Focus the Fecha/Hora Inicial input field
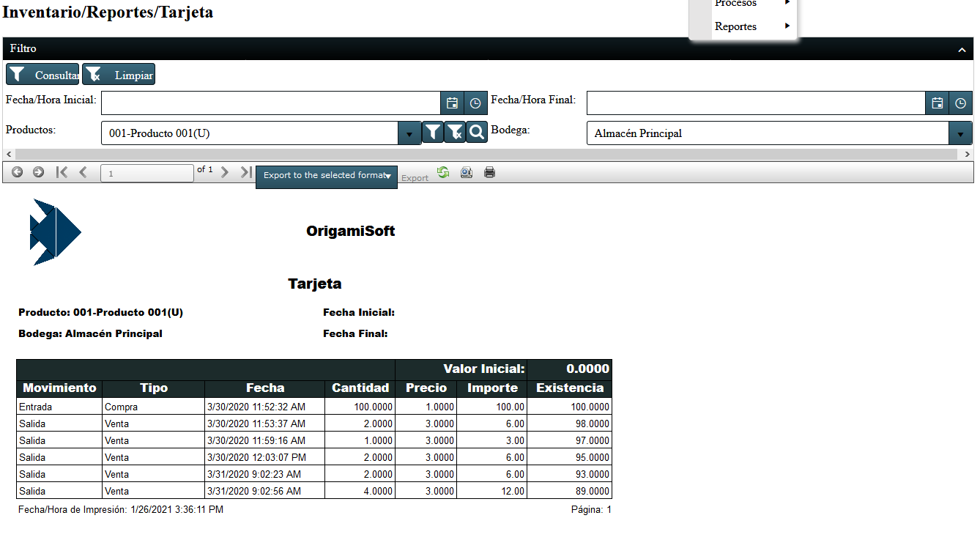 tap(271, 103)
